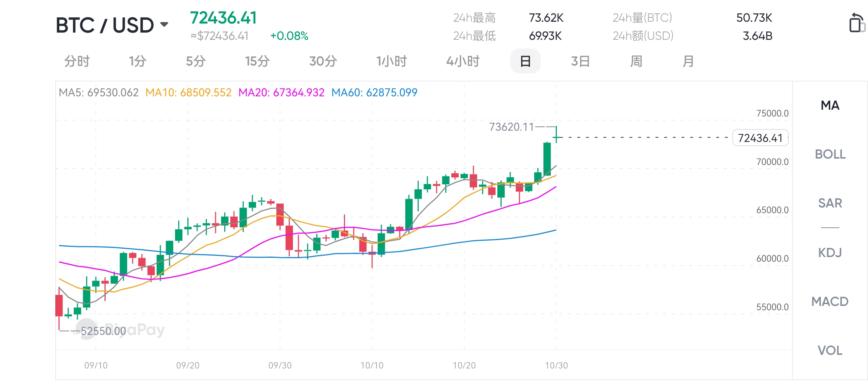Click the 24h量(BTC) value 50.73K
Screen dimensions: 868x391
click(x=754, y=18)
